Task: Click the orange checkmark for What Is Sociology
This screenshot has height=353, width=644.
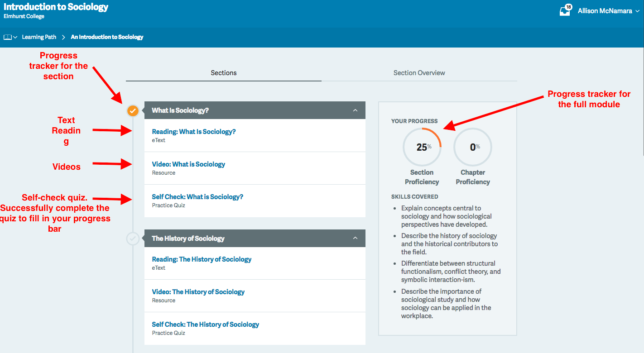Action: coord(133,110)
